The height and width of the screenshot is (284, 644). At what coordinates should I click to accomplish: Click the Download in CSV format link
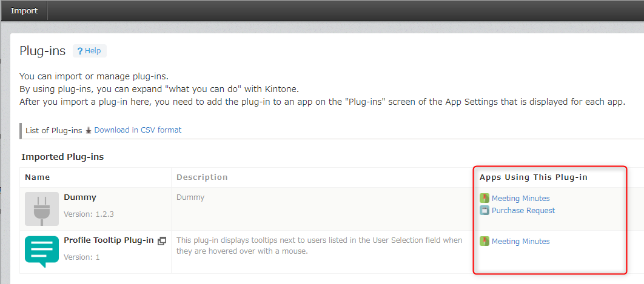(x=138, y=130)
